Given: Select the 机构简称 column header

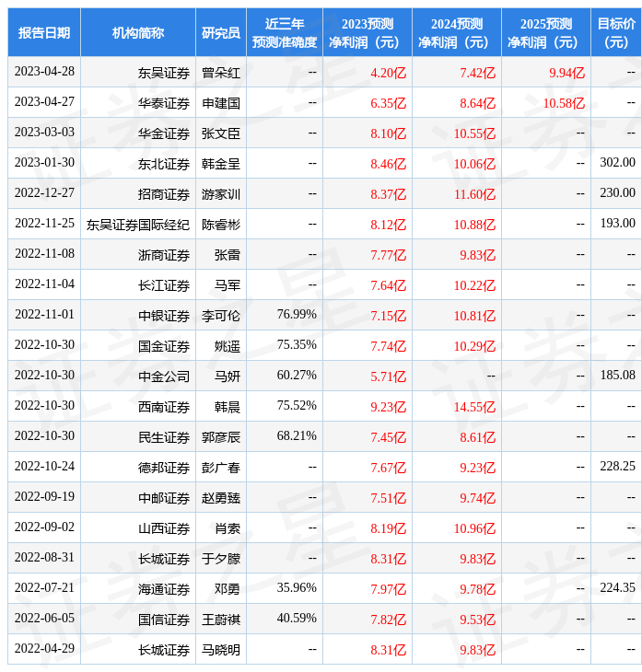Looking at the screenshot, I should click(x=138, y=33).
